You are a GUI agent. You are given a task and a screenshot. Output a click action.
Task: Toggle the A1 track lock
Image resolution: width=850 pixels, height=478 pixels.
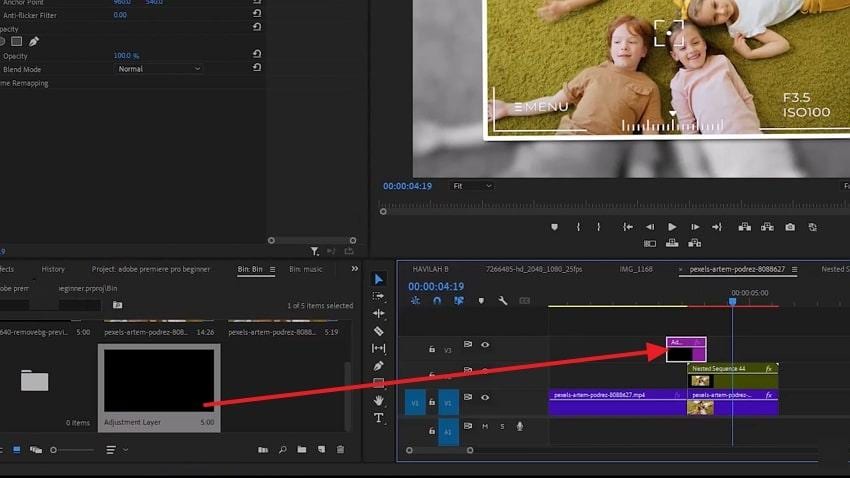point(432,431)
